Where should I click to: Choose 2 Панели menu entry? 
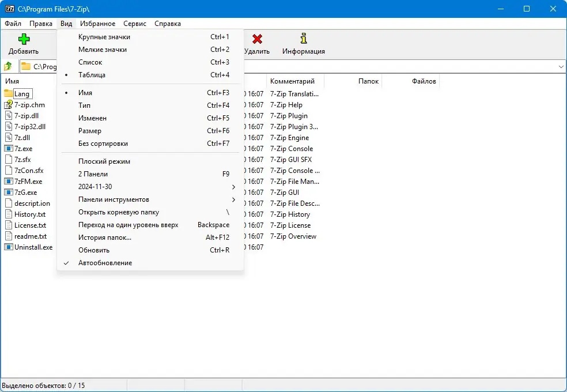point(150,174)
